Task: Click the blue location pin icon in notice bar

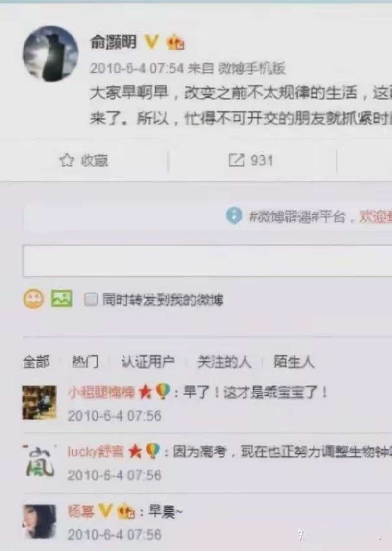Action: [234, 215]
